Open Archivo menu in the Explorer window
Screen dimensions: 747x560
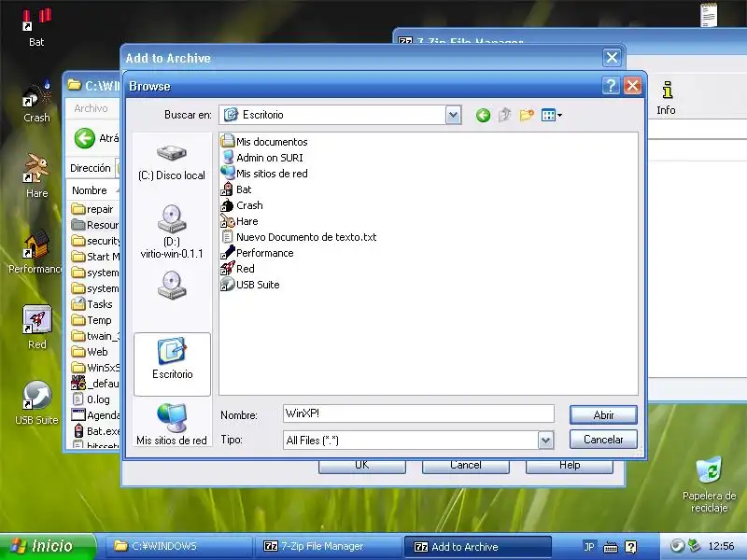point(91,108)
